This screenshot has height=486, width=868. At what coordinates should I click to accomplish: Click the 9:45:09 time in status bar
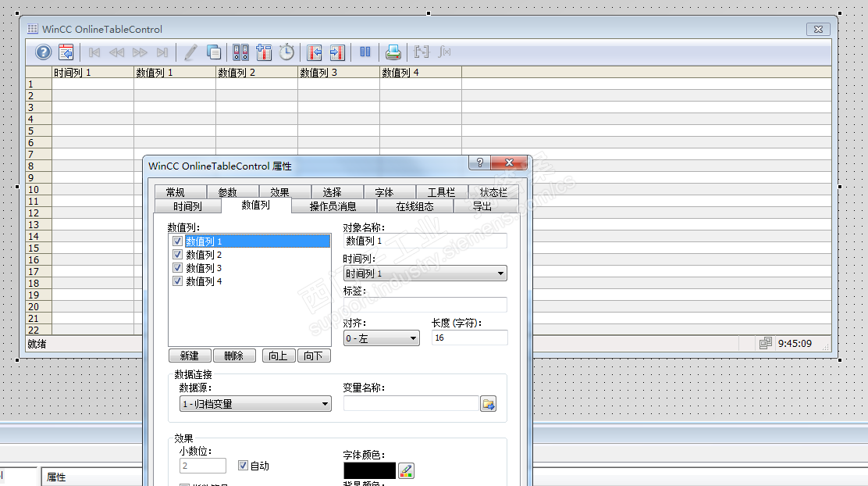click(x=795, y=344)
